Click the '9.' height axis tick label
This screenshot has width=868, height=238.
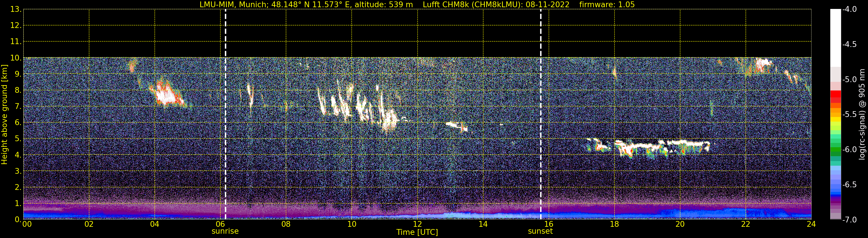pyautogui.click(x=18, y=74)
